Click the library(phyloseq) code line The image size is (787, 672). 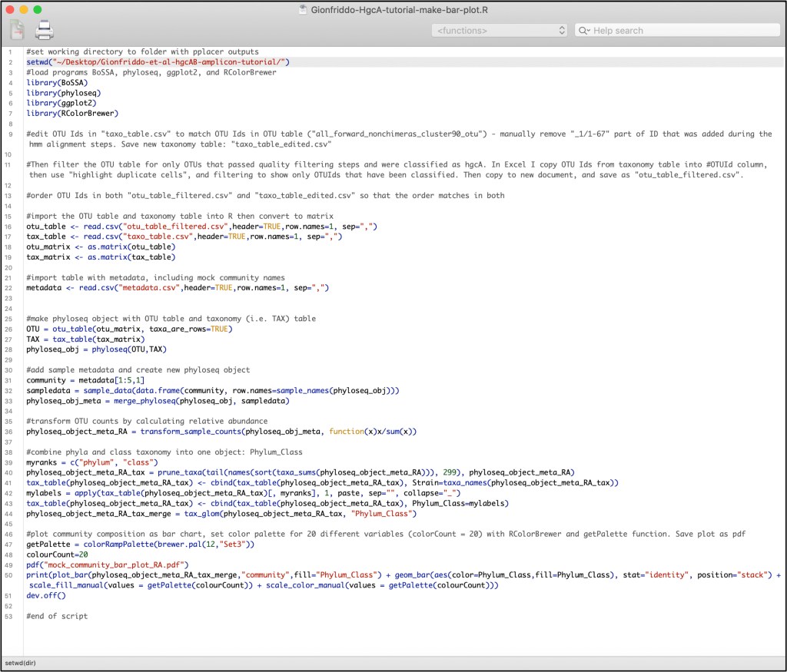coord(63,92)
